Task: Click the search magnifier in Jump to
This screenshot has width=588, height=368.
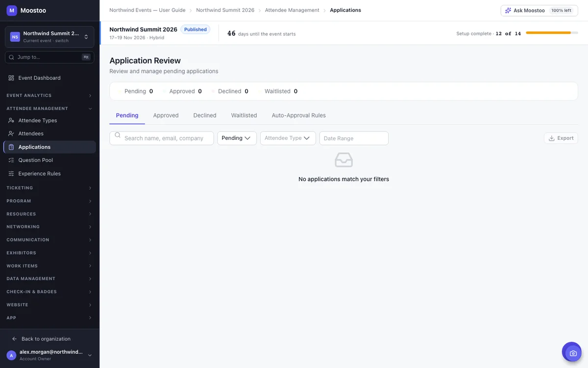Action: coord(12,57)
